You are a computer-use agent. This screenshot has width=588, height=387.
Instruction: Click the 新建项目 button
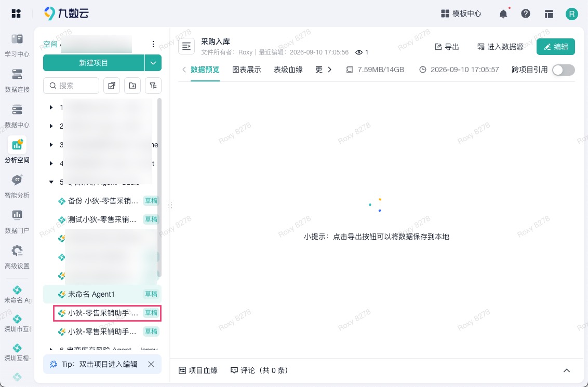93,63
